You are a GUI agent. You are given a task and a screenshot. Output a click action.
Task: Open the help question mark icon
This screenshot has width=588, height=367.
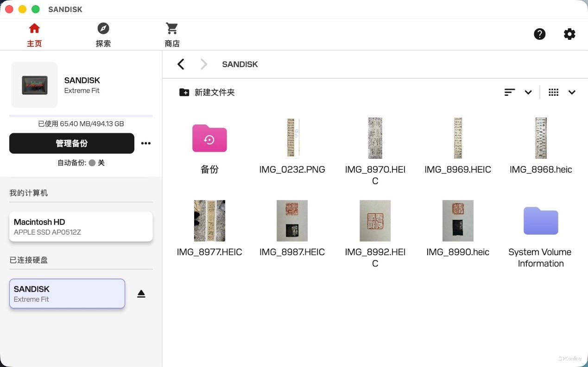[540, 34]
